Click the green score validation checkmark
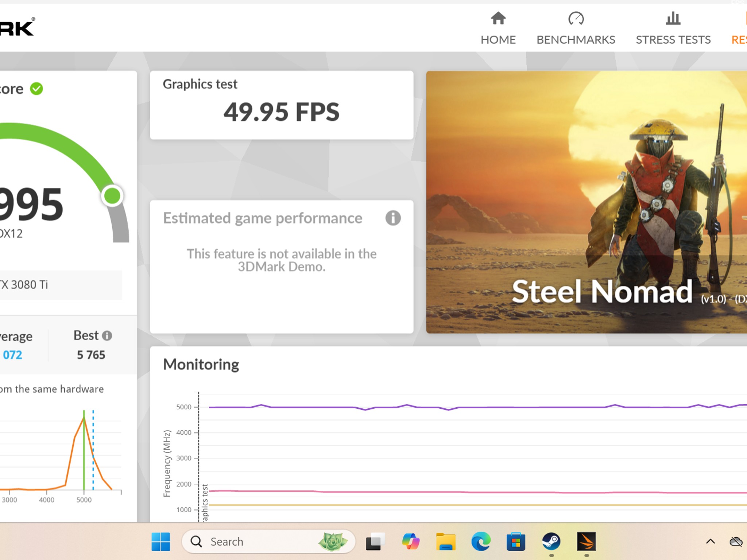Screen dimensions: 747x560 (36, 89)
